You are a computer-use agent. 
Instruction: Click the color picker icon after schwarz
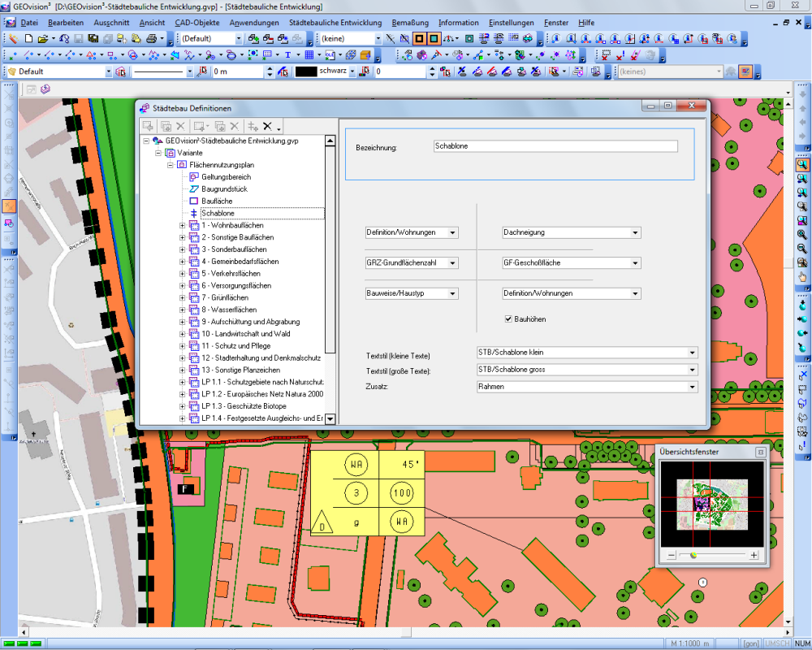click(x=365, y=71)
